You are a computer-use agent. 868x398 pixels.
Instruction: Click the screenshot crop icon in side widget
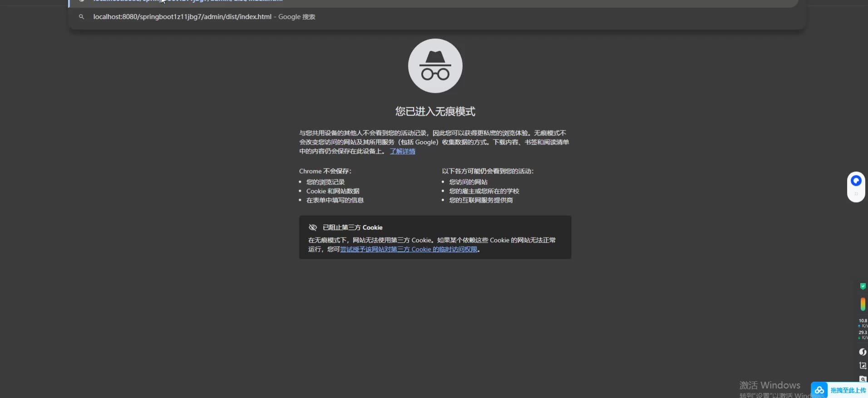[x=863, y=365]
